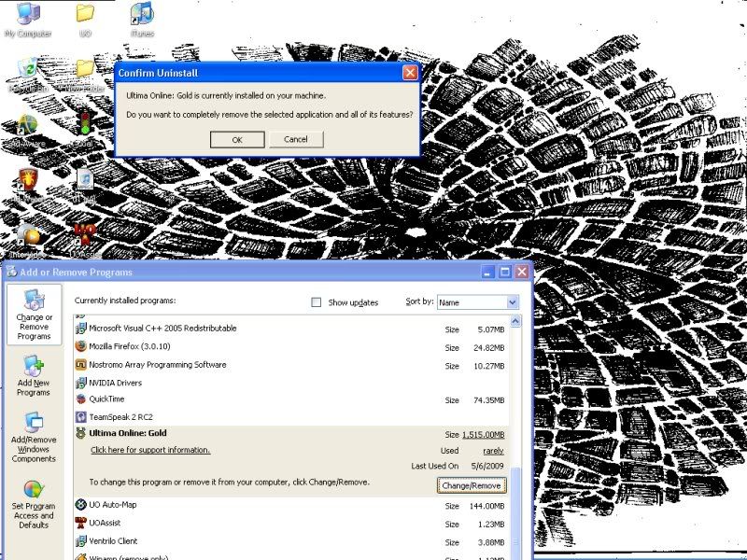Click the Change/Remove button
747x560 pixels.
click(x=472, y=485)
